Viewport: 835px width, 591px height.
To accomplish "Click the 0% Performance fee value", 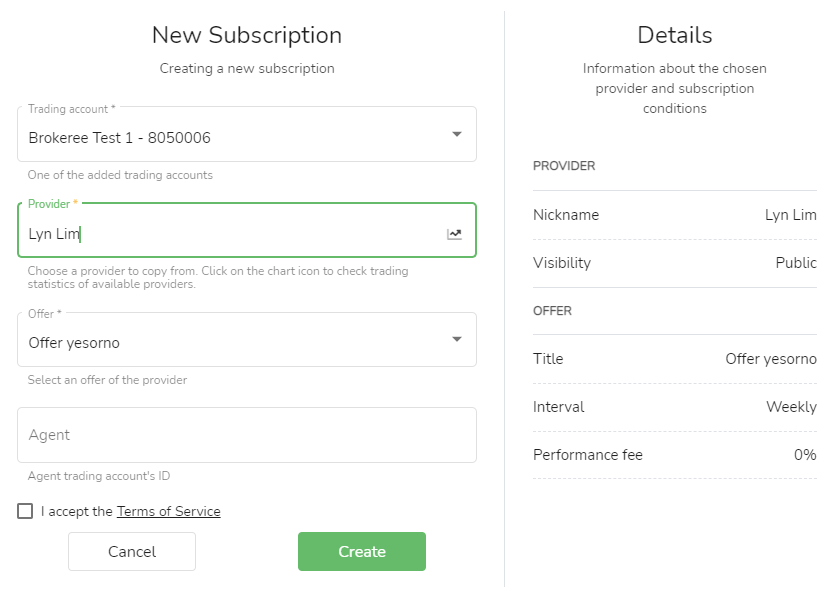I will 805,455.
